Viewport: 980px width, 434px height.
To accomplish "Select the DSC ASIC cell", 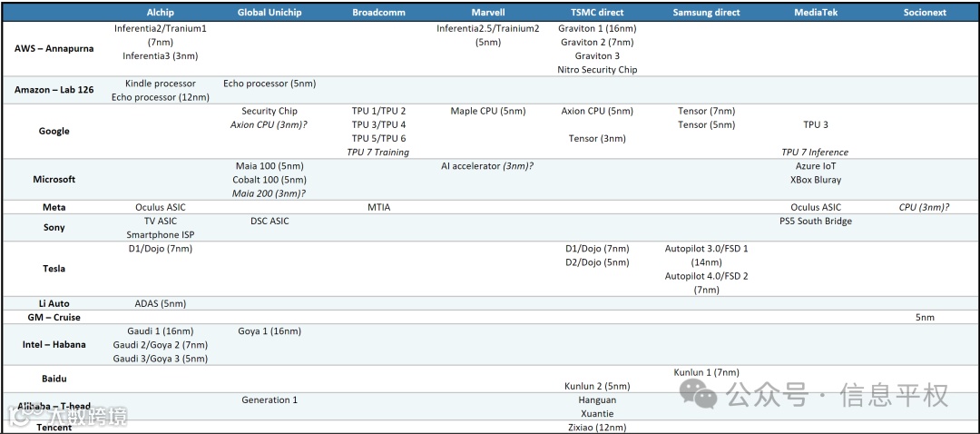I will pyautogui.click(x=269, y=221).
